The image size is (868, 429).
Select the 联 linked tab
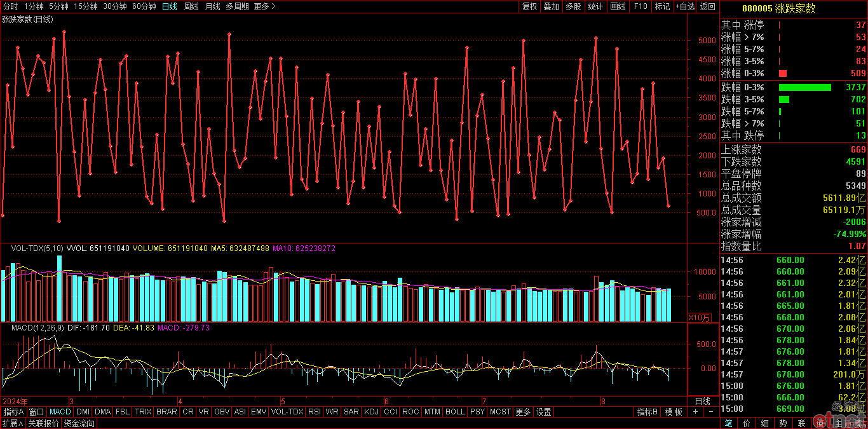pos(802,423)
